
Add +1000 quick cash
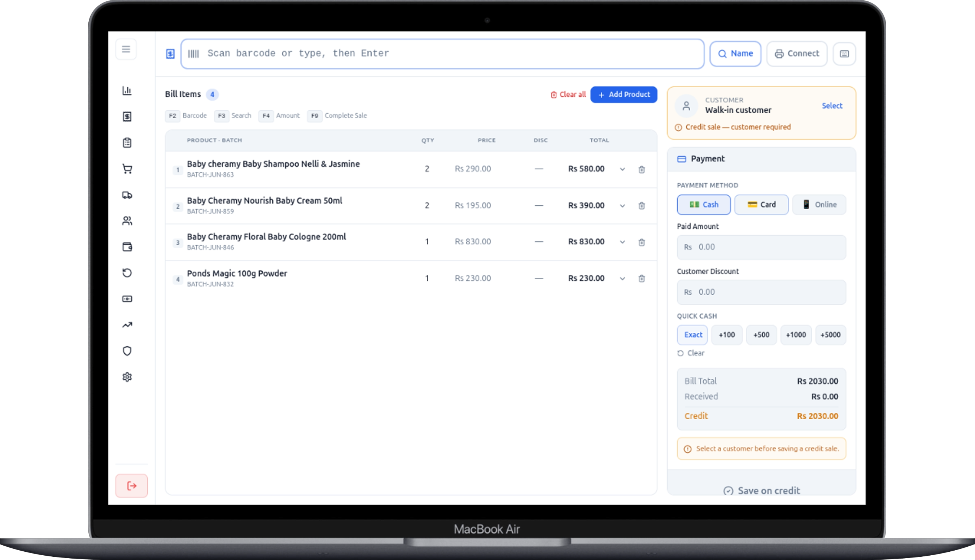point(796,335)
